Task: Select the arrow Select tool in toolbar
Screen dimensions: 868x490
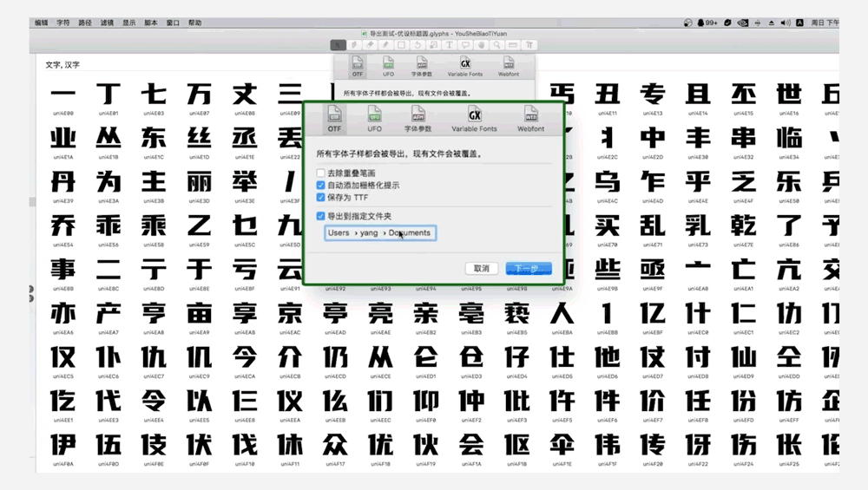Action: (x=338, y=45)
